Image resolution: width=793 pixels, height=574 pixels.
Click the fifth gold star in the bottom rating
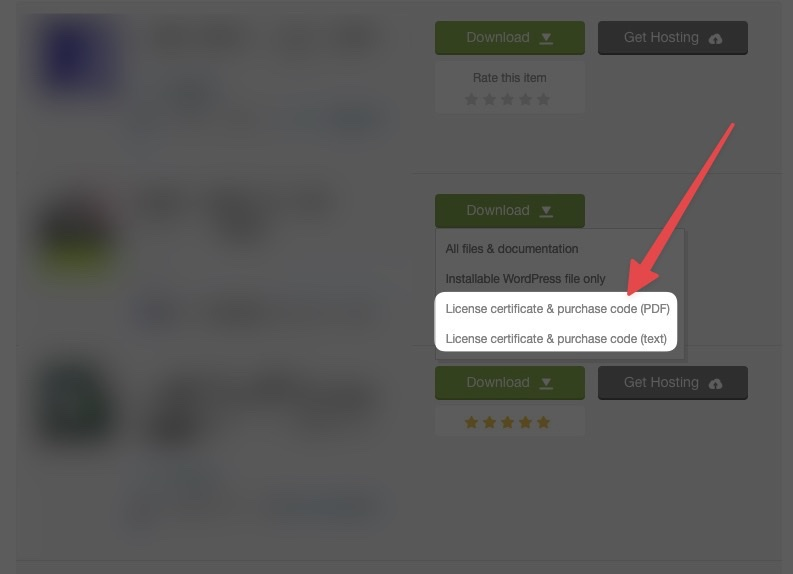[544, 422]
